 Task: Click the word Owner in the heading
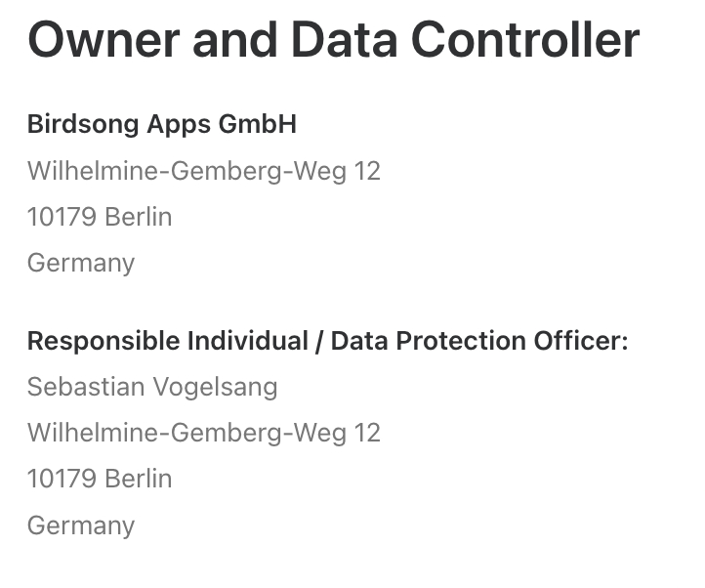point(104,40)
